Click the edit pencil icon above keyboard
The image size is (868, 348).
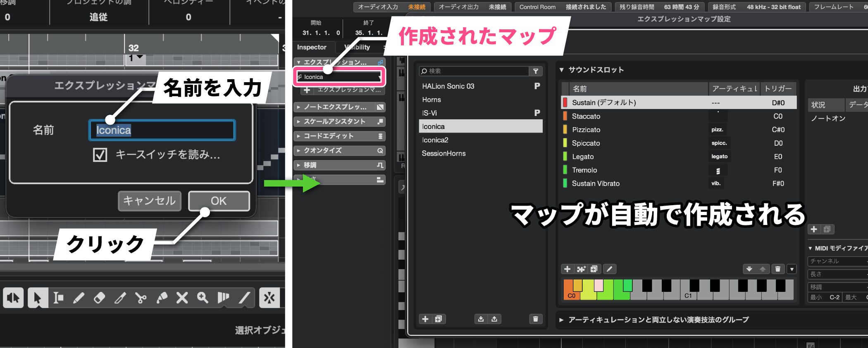tap(609, 269)
